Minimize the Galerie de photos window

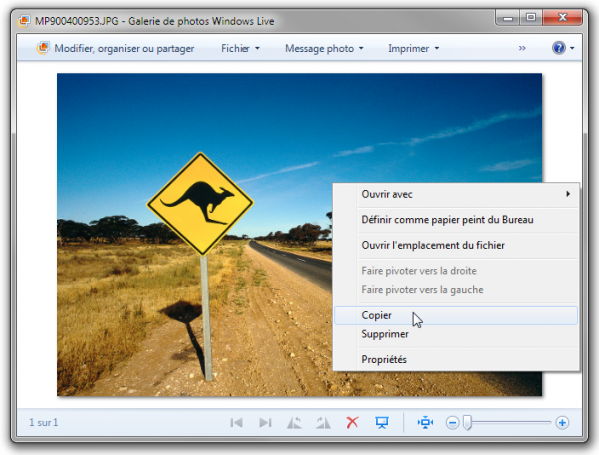pos(508,18)
